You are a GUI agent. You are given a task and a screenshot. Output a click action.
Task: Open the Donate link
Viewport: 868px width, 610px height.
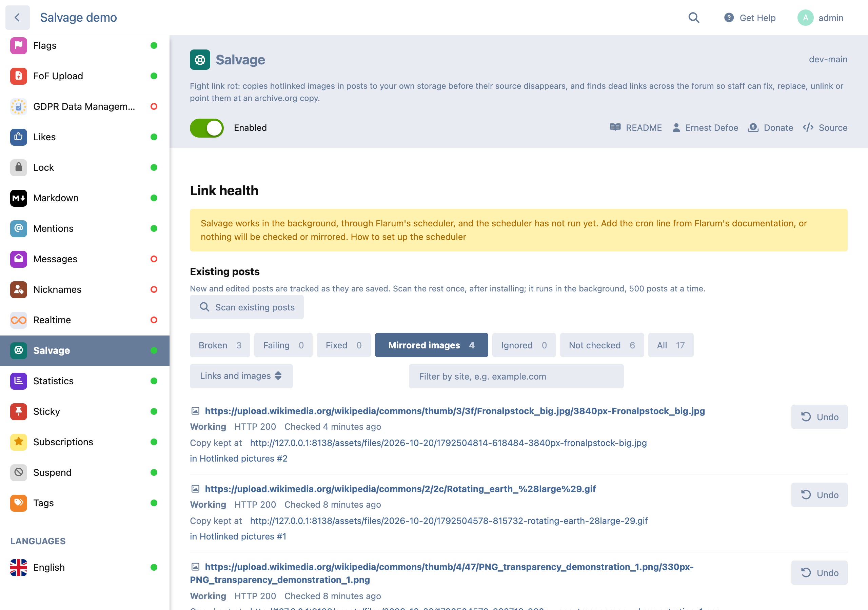(770, 128)
